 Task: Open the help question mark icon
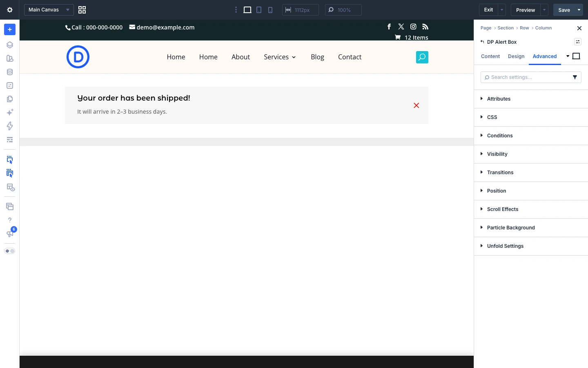[10, 220]
